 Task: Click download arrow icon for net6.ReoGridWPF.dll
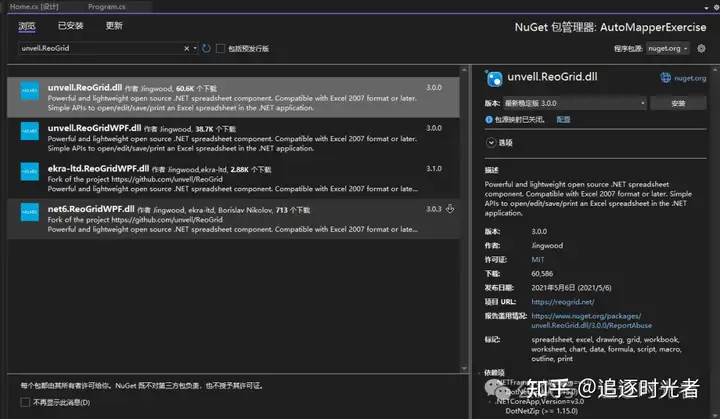[450, 209]
